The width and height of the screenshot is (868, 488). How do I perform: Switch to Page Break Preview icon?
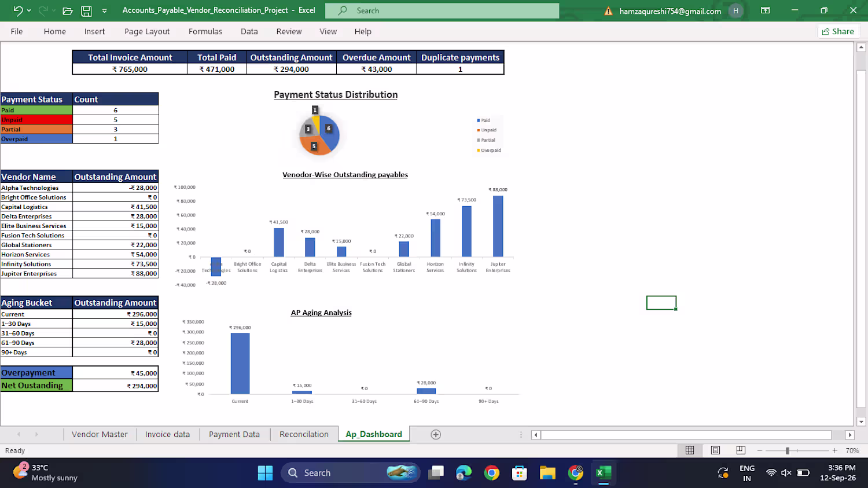pyautogui.click(x=741, y=450)
